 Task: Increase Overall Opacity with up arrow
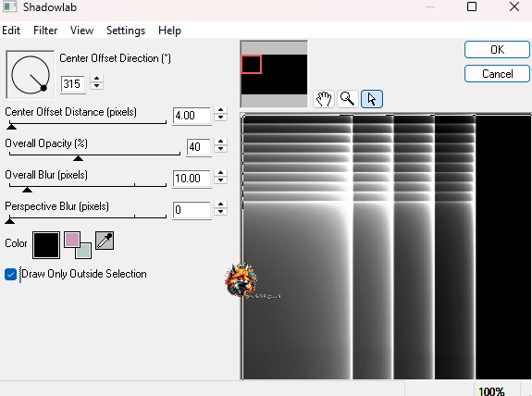(x=220, y=142)
